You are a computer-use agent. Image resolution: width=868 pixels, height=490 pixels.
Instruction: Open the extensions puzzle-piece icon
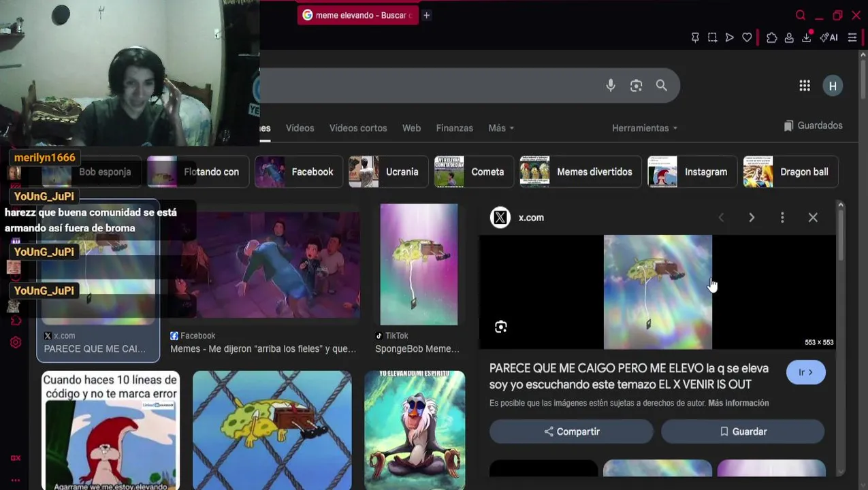tap(771, 37)
